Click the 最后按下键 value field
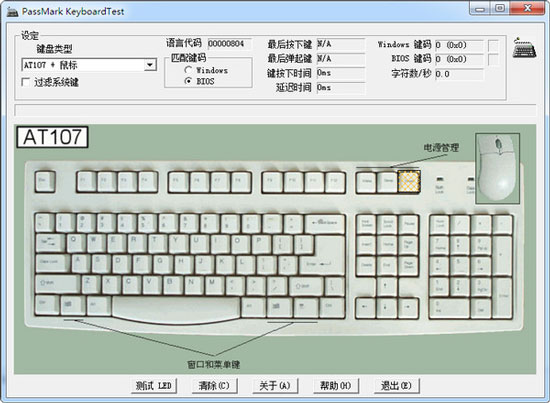 pos(341,44)
